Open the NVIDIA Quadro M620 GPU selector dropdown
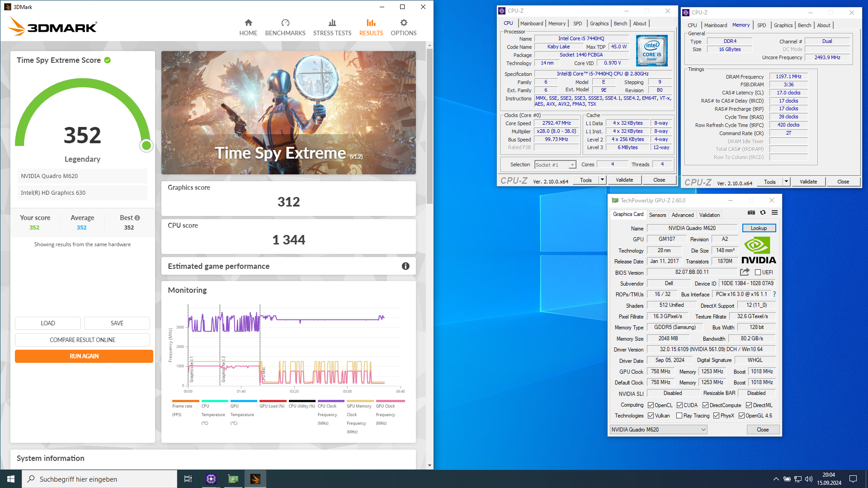The image size is (868, 488). click(659, 430)
